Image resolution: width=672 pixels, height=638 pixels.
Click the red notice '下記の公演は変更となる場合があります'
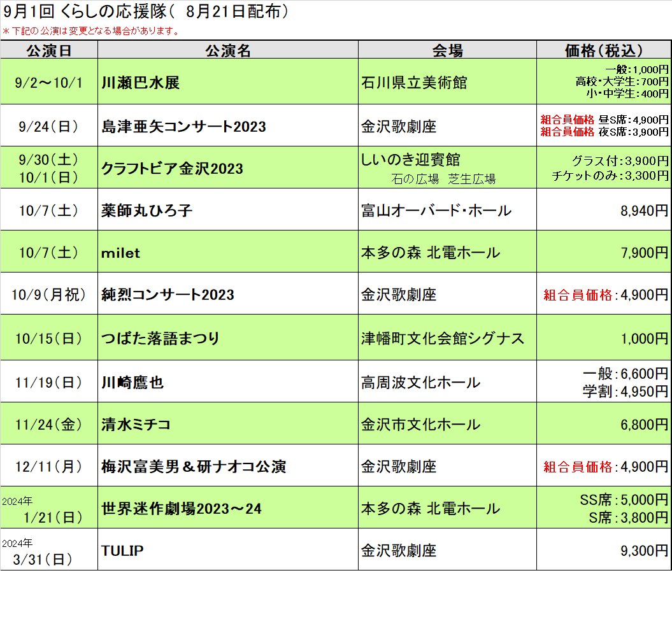(x=94, y=31)
